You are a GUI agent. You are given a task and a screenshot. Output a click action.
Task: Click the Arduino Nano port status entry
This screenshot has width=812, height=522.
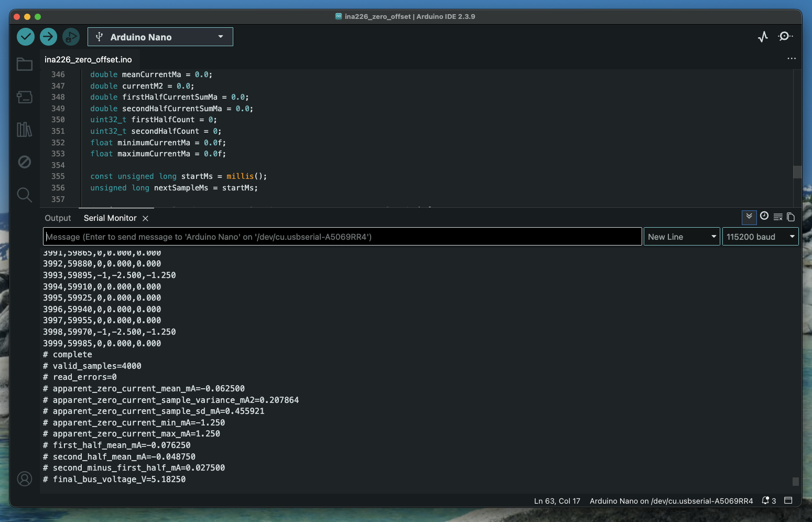coord(671,501)
